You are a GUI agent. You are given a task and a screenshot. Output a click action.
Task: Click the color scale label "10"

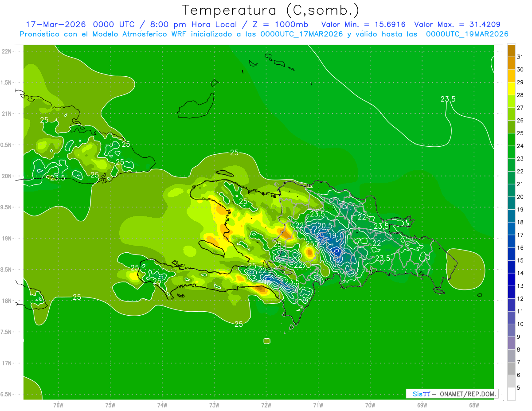click(x=520, y=324)
